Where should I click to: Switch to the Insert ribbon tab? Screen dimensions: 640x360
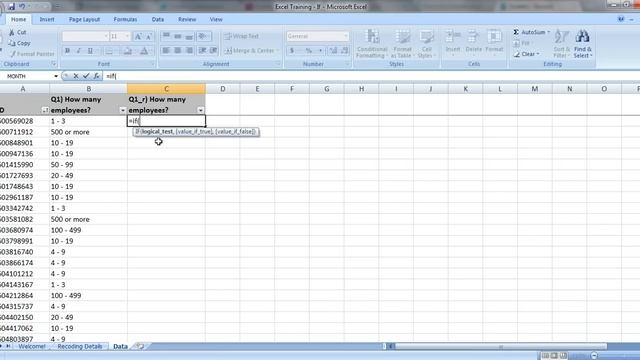47,19
